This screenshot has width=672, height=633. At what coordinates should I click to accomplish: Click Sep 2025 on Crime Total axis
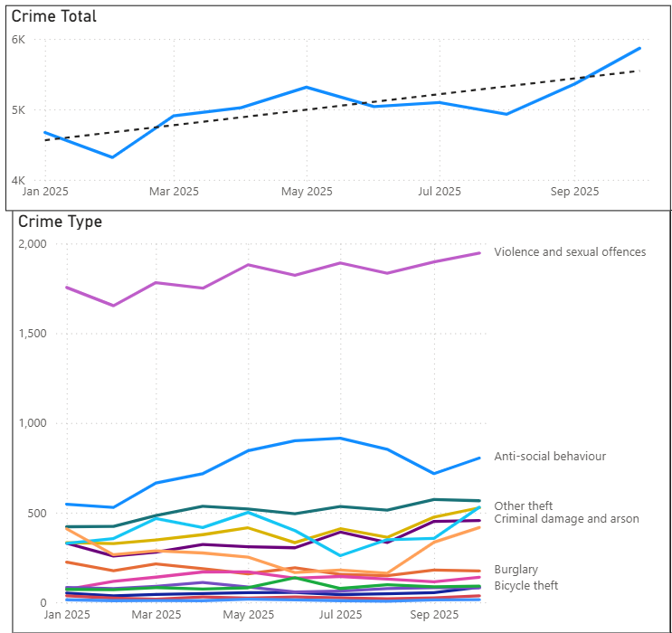pyautogui.click(x=574, y=192)
